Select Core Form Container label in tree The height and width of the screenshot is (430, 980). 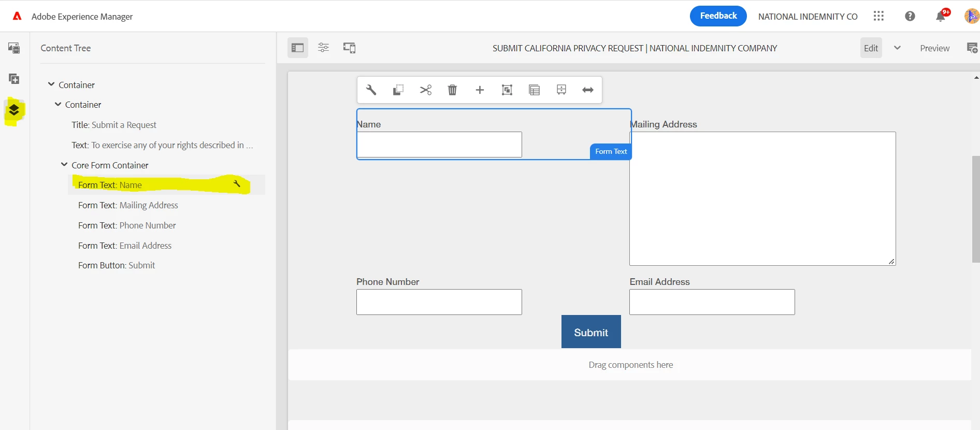pyautogui.click(x=110, y=165)
